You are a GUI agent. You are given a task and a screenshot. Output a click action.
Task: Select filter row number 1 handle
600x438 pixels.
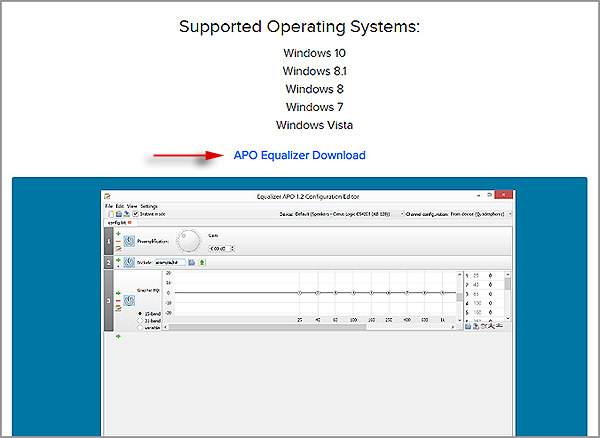tap(108, 241)
